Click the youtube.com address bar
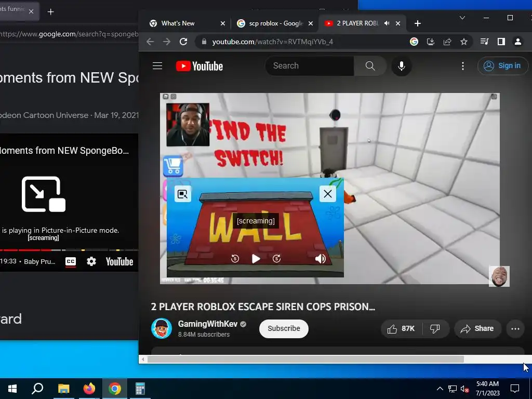The image size is (532, 399). (272, 42)
